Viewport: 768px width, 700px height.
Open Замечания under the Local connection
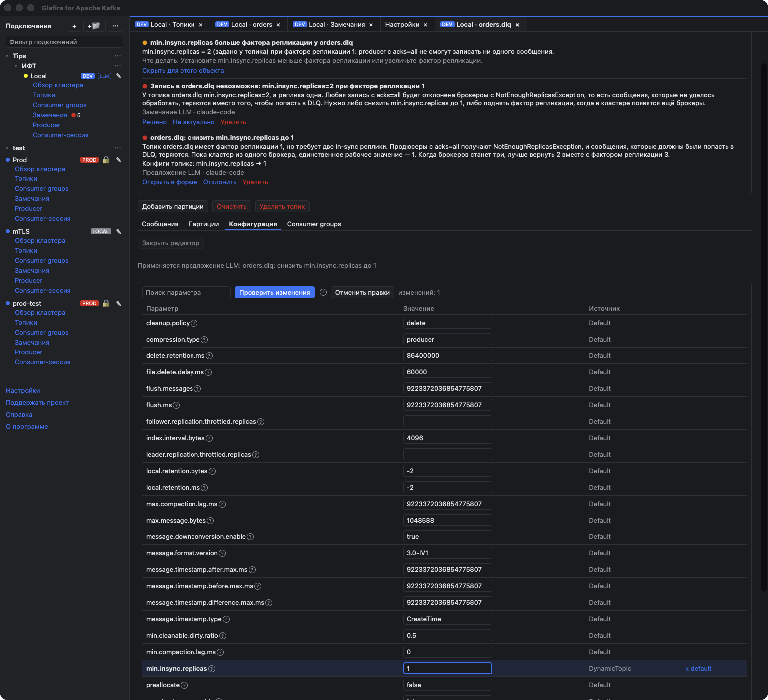tap(50, 115)
